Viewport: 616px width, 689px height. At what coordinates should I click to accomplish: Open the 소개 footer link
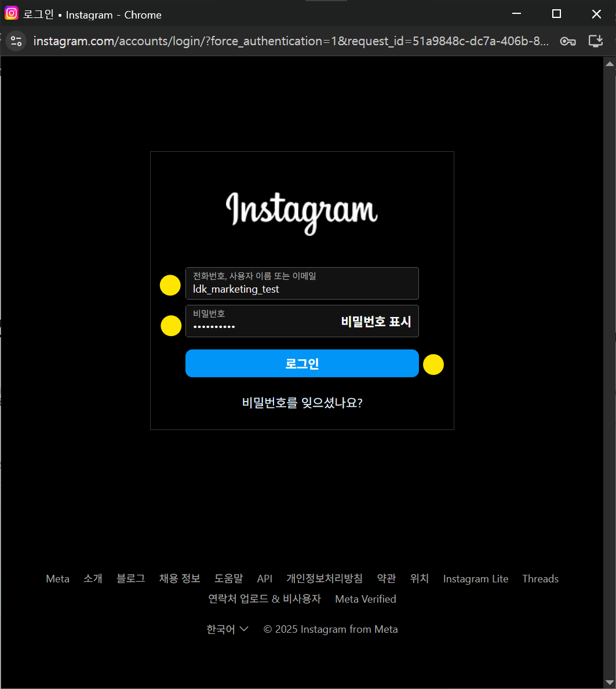[93, 579]
